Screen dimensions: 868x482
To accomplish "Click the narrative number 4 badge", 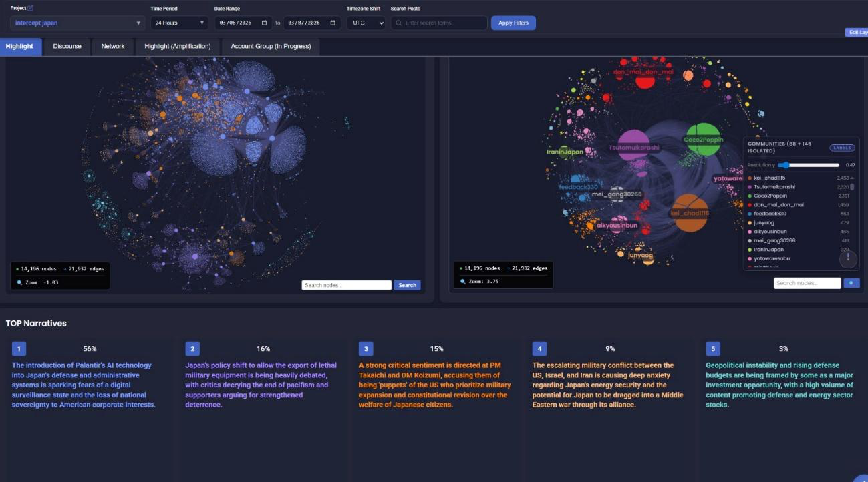I will click(539, 348).
